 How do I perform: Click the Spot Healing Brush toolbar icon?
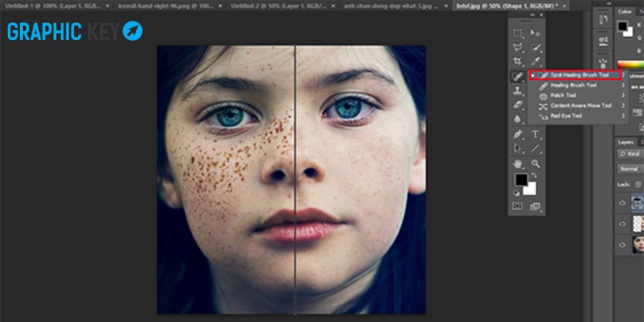point(517,77)
